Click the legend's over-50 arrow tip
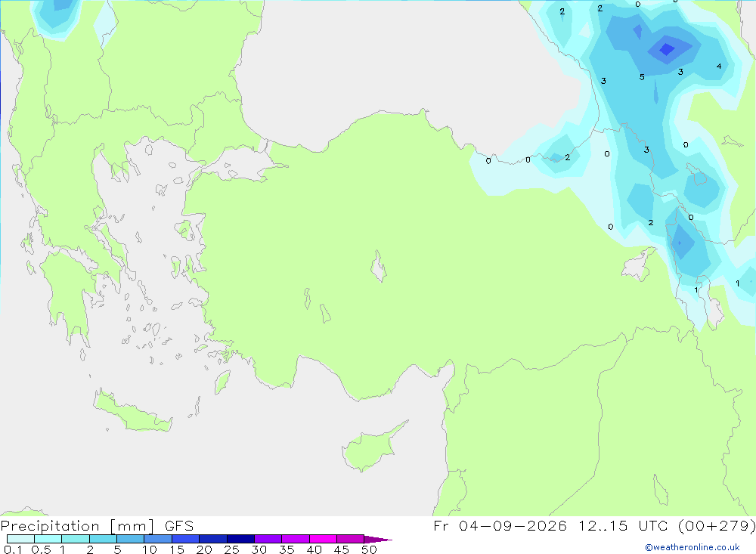 [379, 540]
